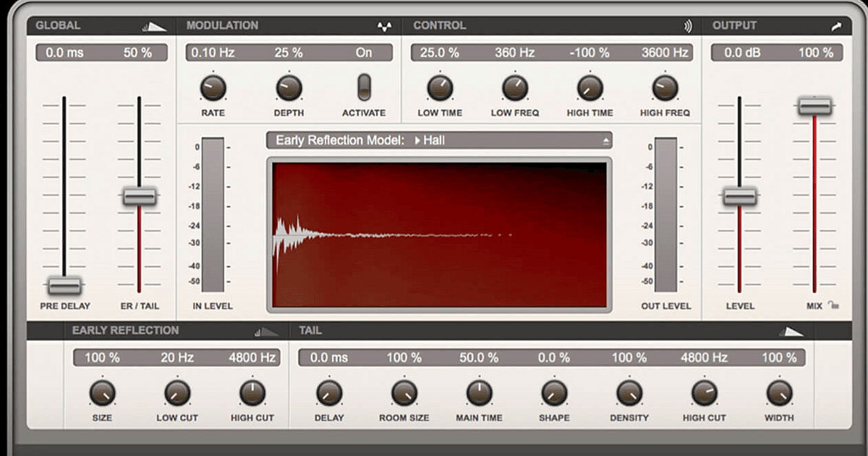Flip the ACTIVATE modulation switch
The width and height of the screenshot is (868, 456).
pos(364,87)
